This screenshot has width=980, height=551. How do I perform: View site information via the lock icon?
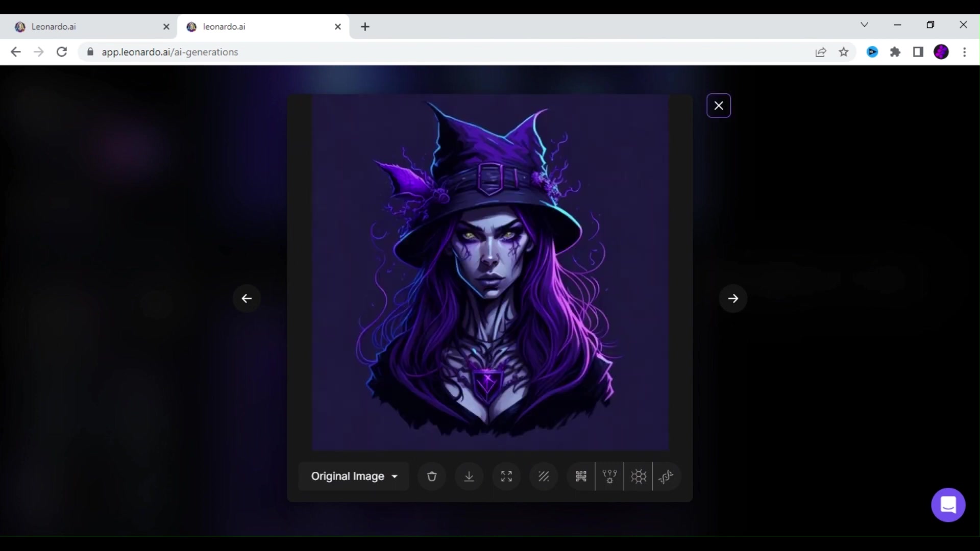point(90,52)
